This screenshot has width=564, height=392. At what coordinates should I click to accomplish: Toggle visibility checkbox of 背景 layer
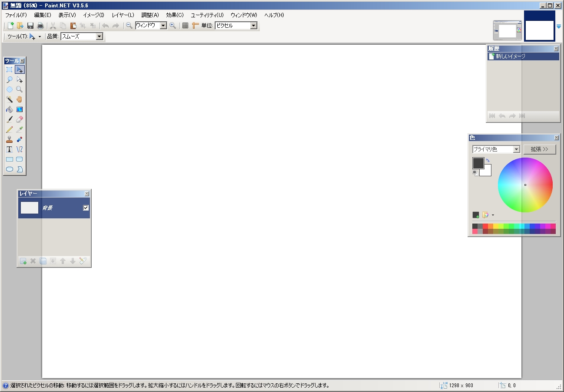(x=86, y=208)
